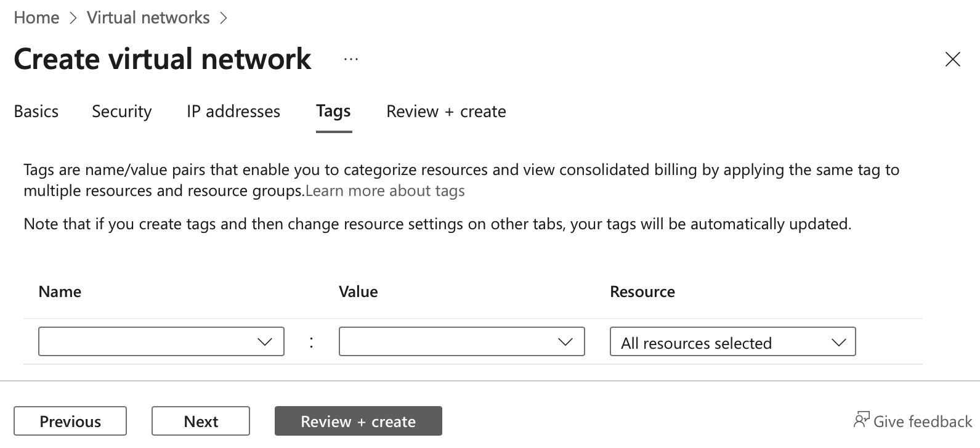
Task: Navigate to Virtual networks breadcrumb
Action: 148,18
